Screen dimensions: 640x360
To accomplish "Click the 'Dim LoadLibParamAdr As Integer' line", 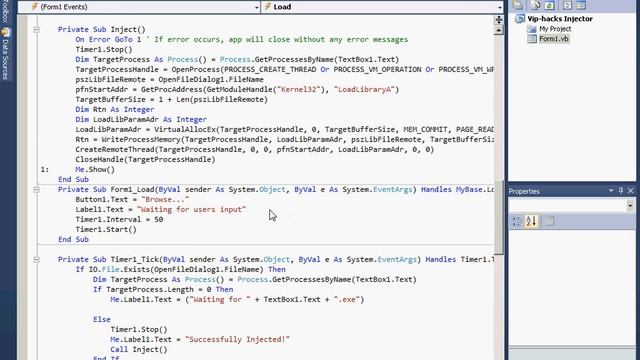I will click(141, 120).
